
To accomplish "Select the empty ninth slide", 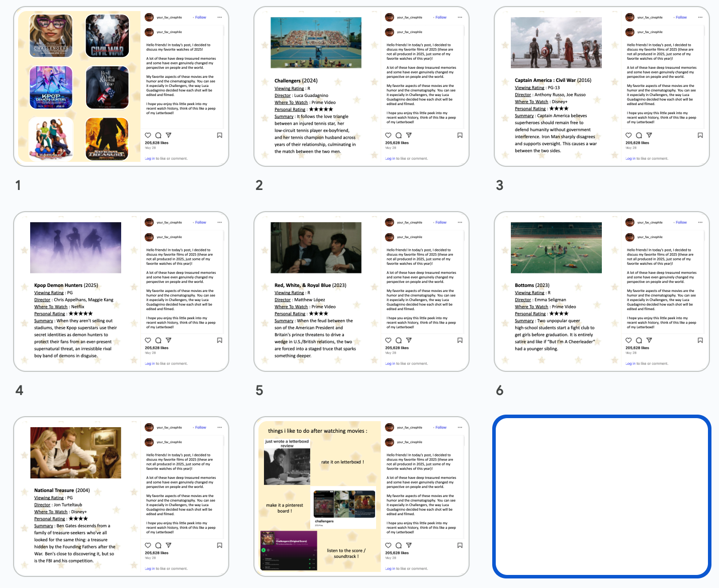I will point(601,497).
